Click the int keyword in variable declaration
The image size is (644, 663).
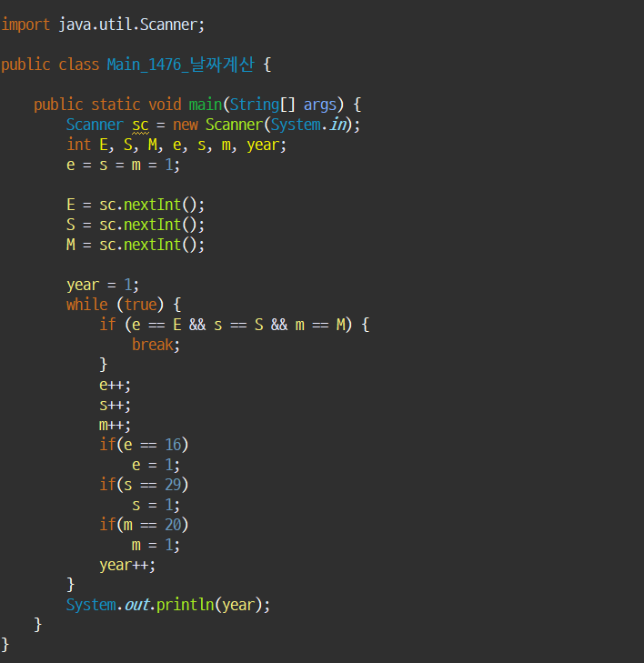78,145
